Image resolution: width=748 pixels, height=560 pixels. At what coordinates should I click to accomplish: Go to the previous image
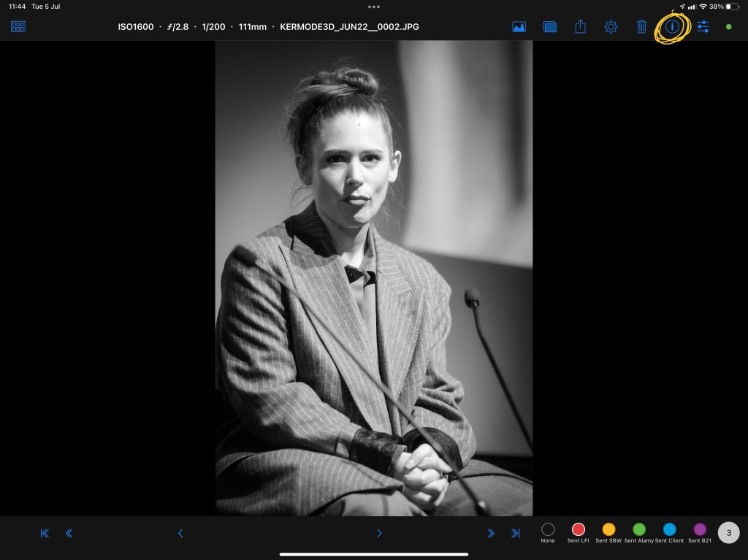pos(180,534)
